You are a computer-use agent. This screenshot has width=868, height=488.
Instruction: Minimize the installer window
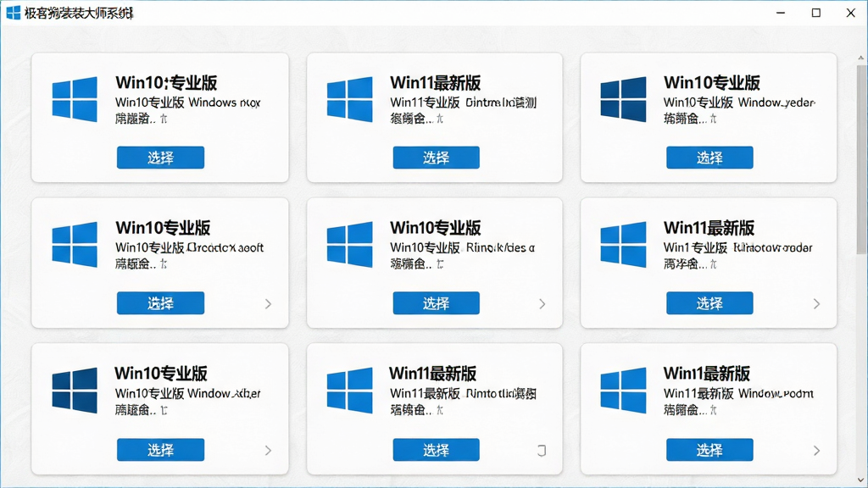tap(781, 13)
